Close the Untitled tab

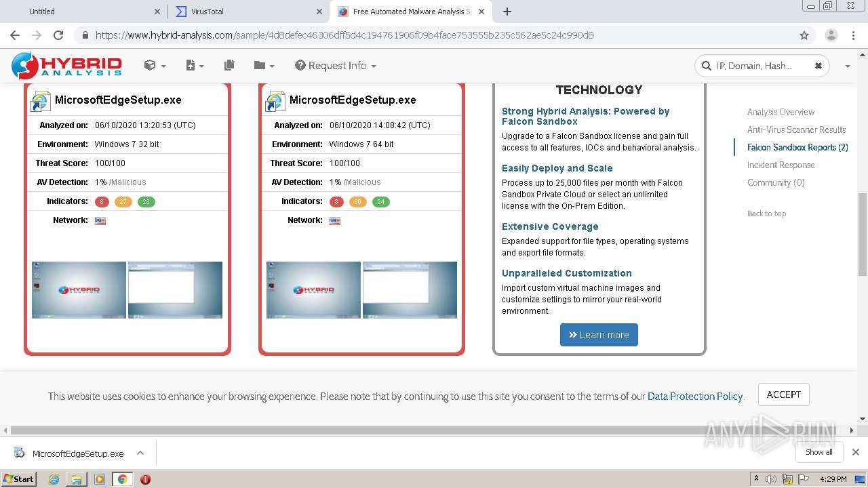coord(157,12)
